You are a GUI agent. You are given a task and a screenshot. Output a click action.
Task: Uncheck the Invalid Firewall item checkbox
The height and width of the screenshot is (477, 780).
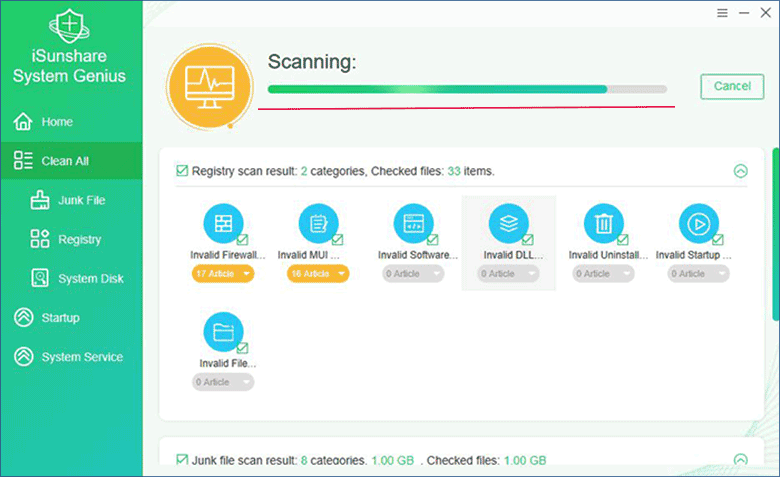(242, 240)
